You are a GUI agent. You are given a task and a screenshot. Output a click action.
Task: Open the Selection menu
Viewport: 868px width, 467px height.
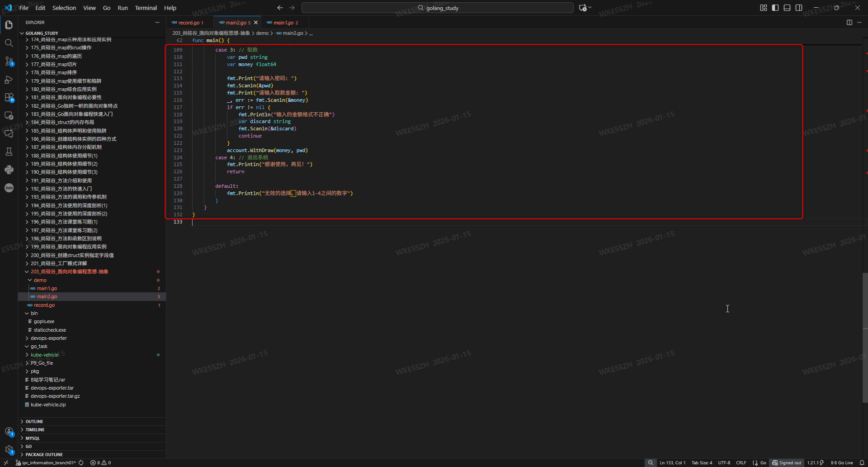click(64, 8)
